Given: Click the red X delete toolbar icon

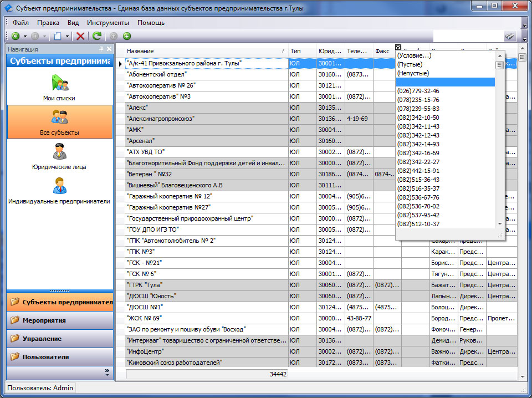Looking at the screenshot, I should point(80,36).
